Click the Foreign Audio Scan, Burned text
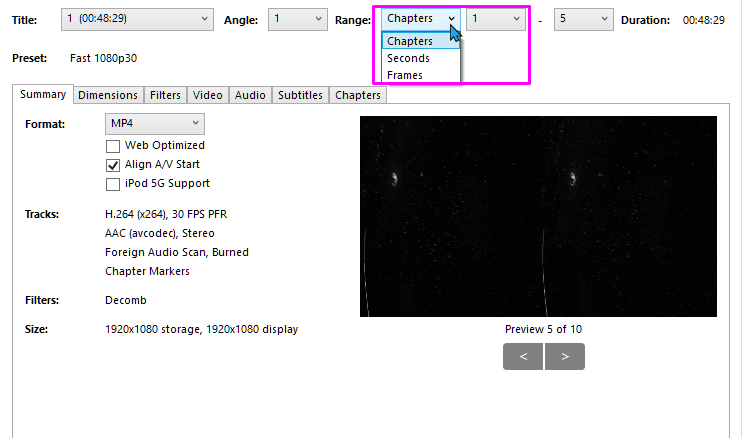This screenshot has height=438, width=749. click(x=177, y=252)
